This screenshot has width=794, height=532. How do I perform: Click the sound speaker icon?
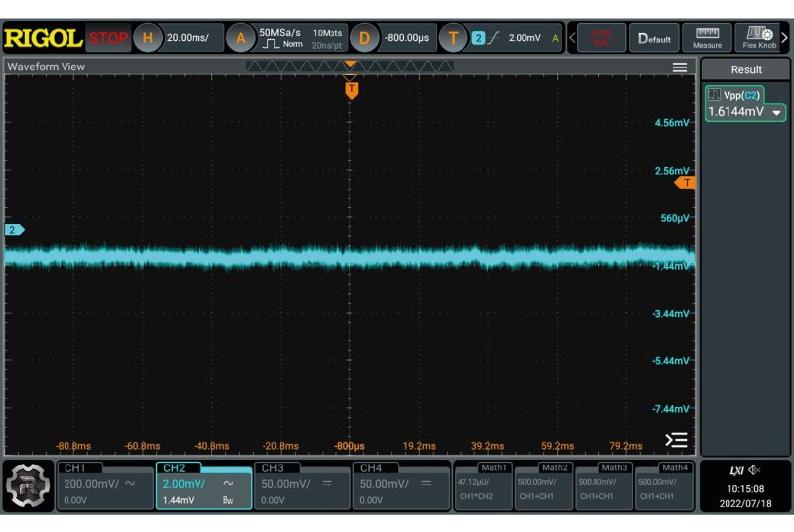coord(754,469)
